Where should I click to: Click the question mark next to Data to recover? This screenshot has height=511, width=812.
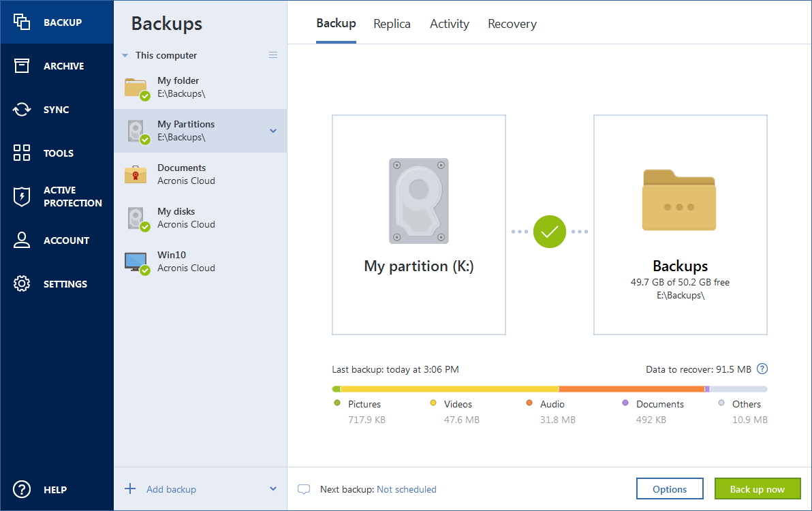762,369
